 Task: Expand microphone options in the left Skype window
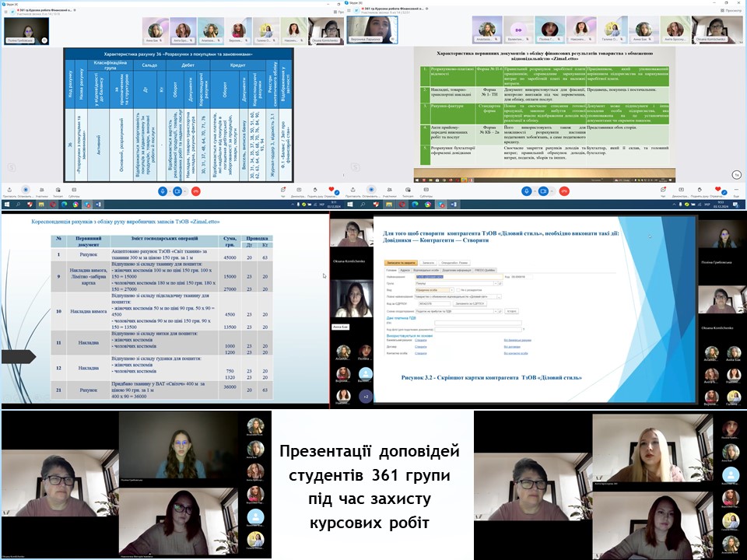point(169,191)
